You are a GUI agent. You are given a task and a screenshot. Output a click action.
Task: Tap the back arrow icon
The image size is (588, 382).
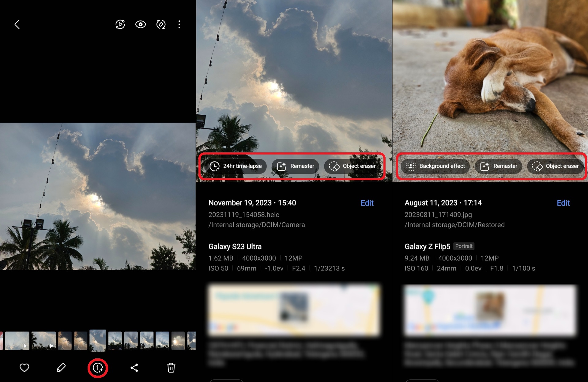pos(17,25)
